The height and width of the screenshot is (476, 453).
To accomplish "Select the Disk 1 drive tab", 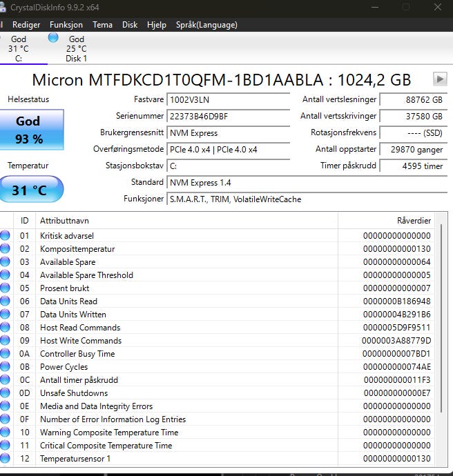I will pos(76,48).
